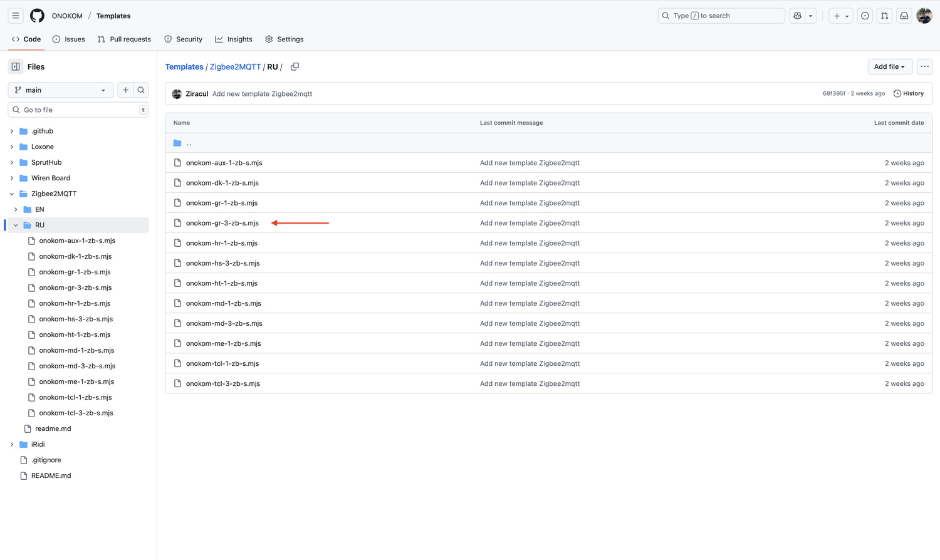View commit History
Screen dimensions: 940x560
908,93
